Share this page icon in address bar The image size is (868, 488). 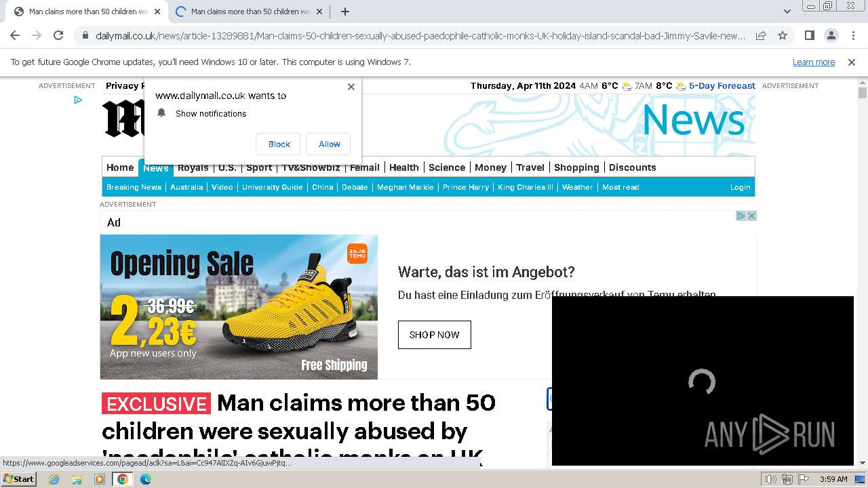(x=761, y=35)
